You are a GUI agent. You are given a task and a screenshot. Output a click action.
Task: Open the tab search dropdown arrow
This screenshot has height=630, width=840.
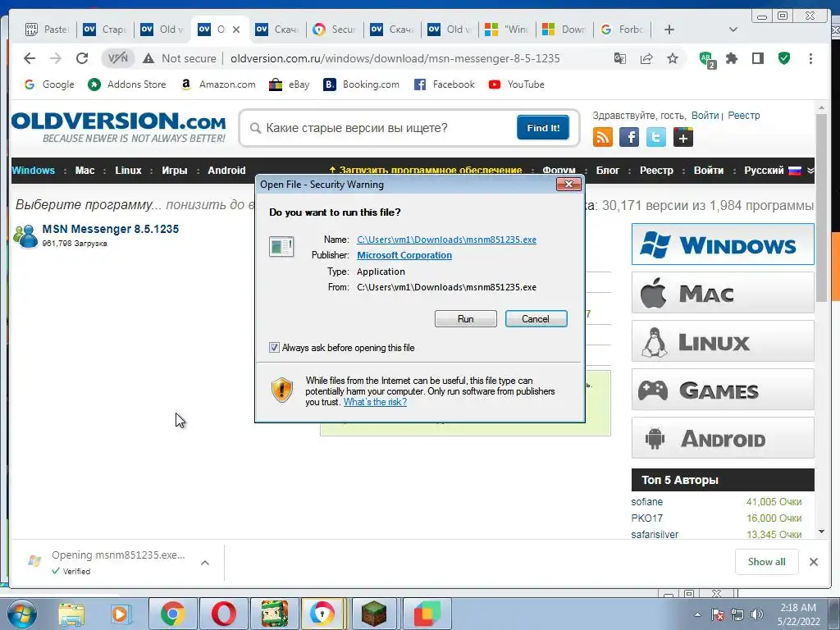point(733,30)
